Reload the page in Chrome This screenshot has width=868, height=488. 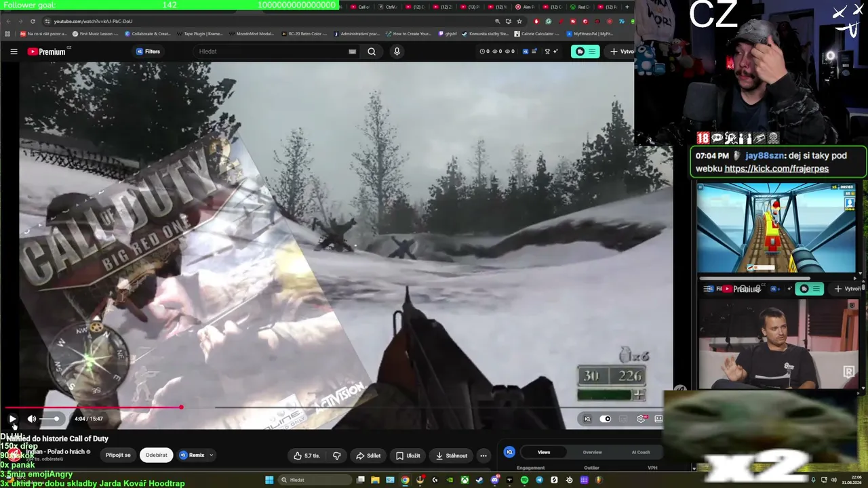(33, 21)
